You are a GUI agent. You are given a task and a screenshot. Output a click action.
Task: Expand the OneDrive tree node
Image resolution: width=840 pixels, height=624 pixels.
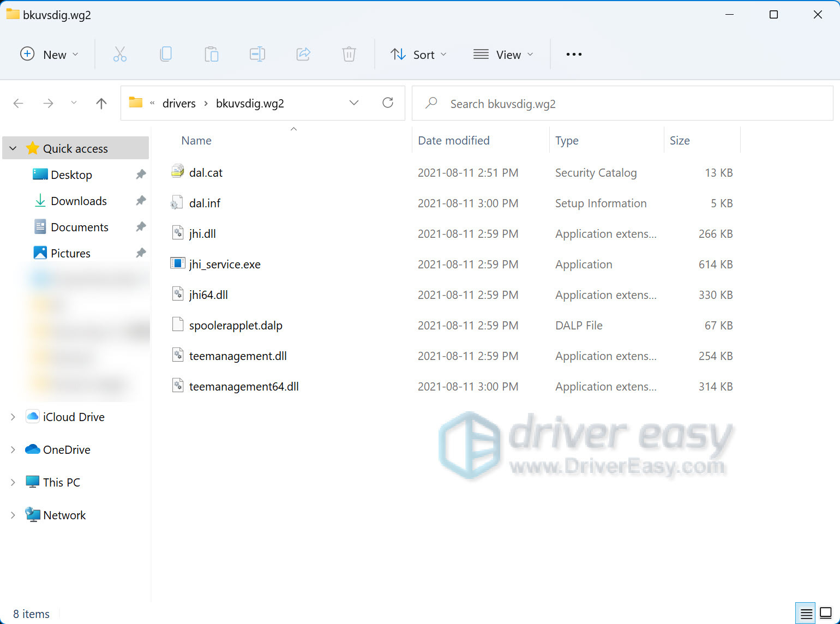coord(13,449)
